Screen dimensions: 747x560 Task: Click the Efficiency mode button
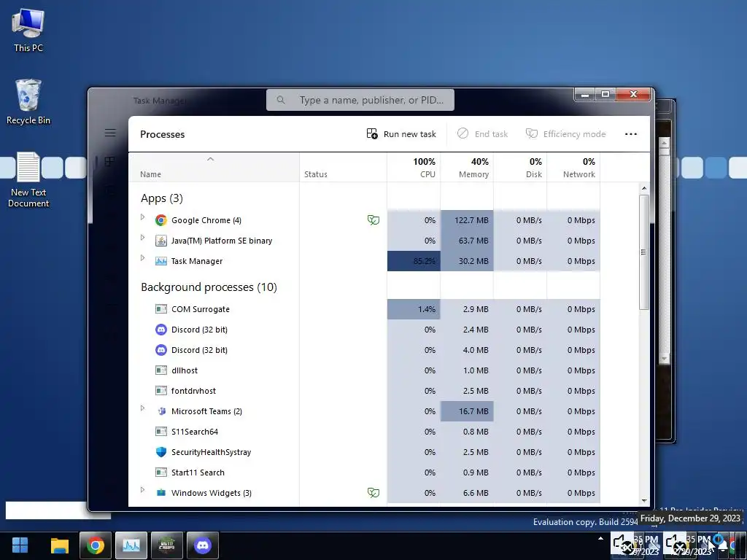click(x=565, y=134)
